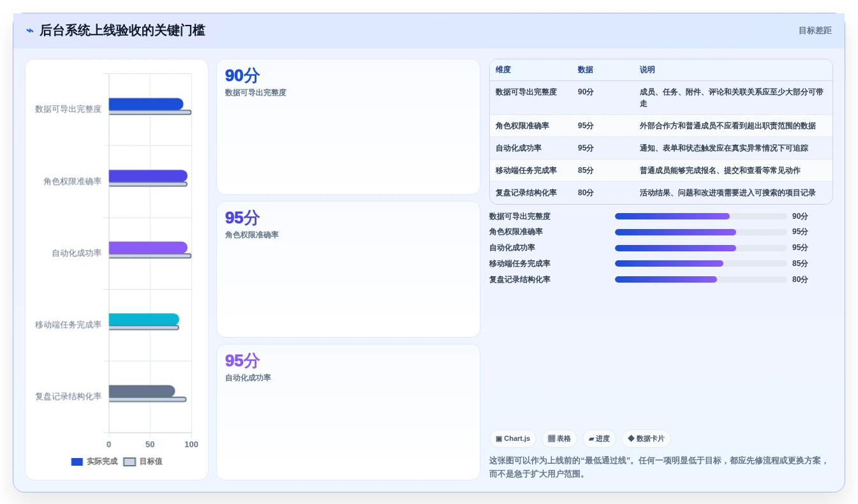Toggle the 实际完成 legend item
Viewport: 858px width, 504px height.
point(94,461)
